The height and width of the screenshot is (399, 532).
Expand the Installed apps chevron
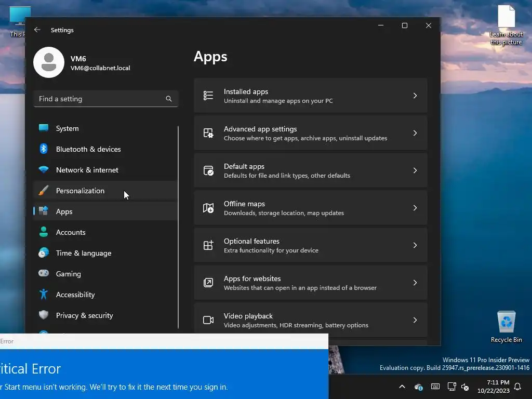(415, 96)
